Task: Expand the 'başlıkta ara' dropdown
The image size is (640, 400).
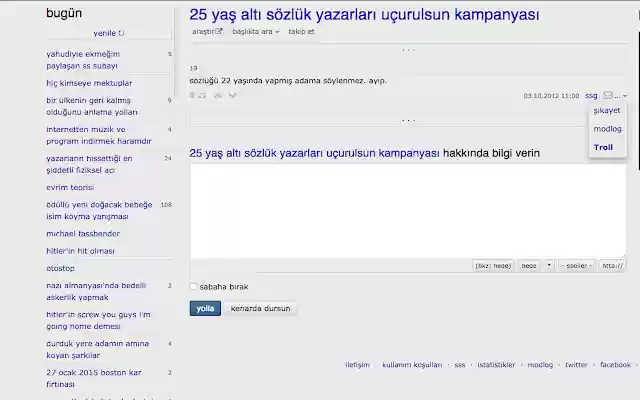Action: pos(256,31)
